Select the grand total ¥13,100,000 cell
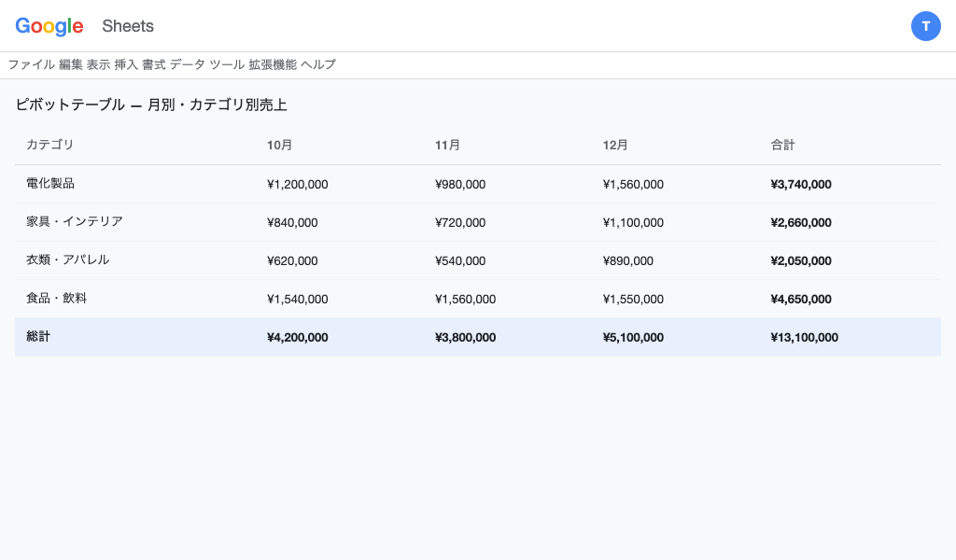The width and height of the screenshot is (956, 560). [x=805, y=337]
